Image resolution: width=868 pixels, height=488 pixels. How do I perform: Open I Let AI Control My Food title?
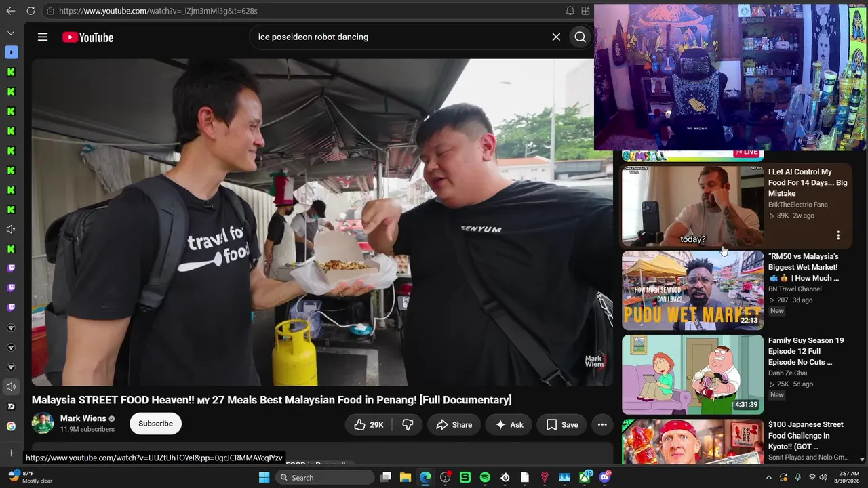pyautogui.click(x=808, y=183)
